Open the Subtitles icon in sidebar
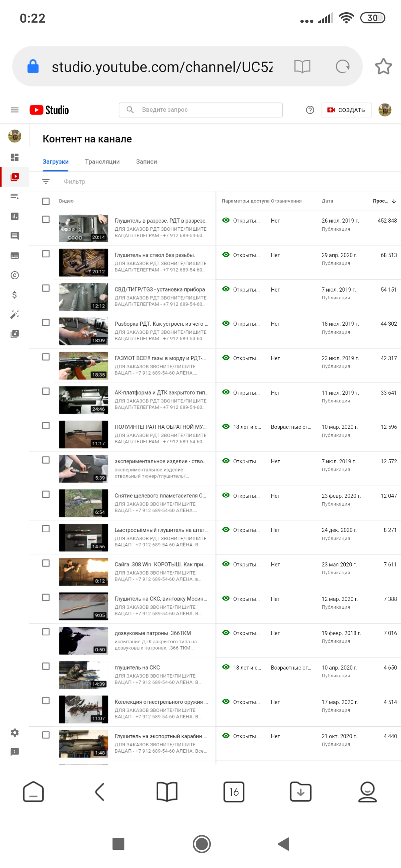 tap(14, 256)
